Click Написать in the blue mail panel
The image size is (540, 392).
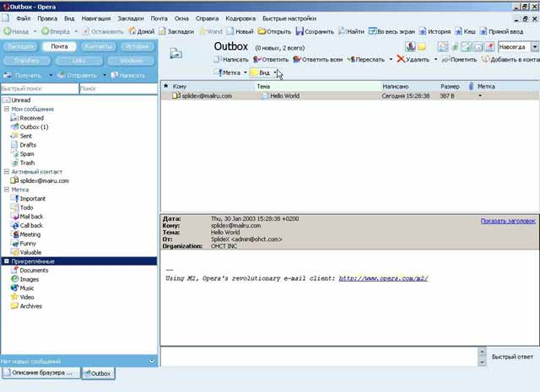[x=127, y=75]
